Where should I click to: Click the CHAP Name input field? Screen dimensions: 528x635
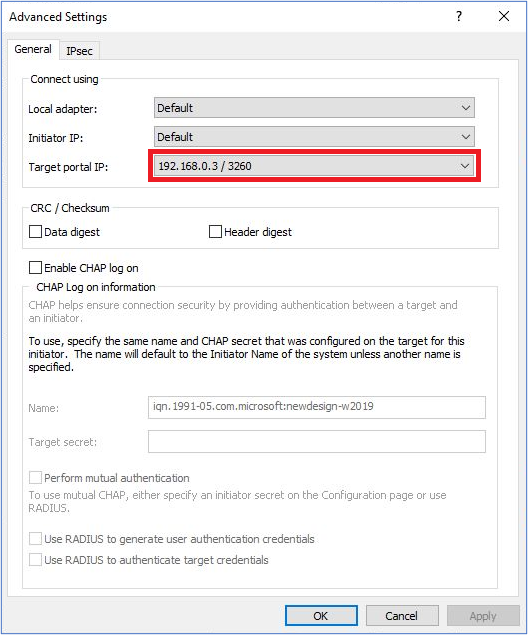pos(317,407)
